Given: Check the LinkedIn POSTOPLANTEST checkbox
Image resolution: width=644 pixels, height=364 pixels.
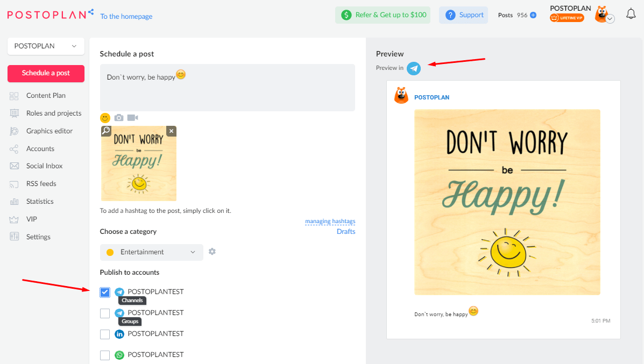Looking at the screenshot, I should 105,334.
